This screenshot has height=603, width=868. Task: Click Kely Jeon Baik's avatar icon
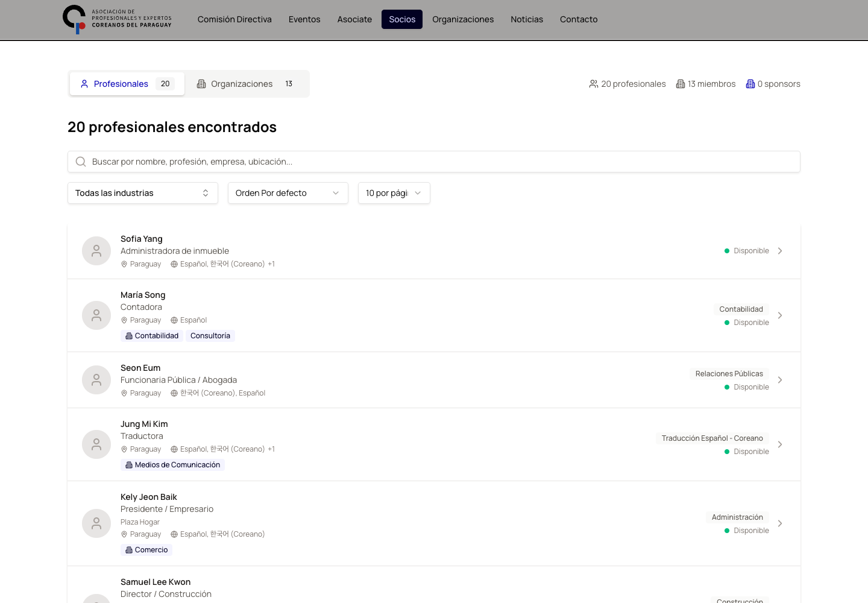96,523
